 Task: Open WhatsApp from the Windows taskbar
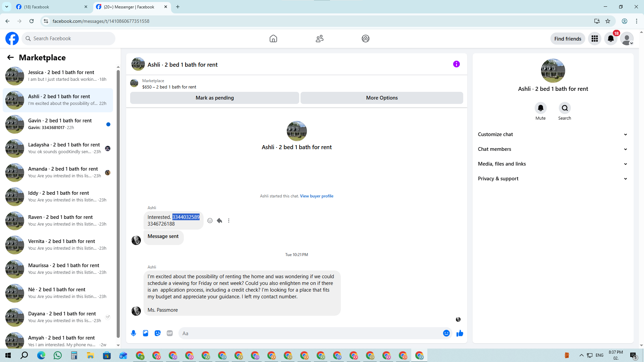[58, 355]
